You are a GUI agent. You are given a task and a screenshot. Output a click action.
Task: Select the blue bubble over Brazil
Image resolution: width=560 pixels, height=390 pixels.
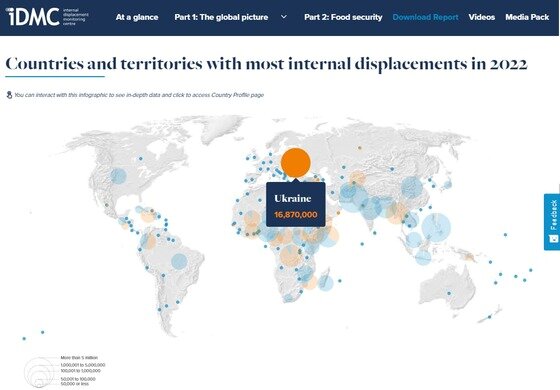click(x=179, y=261)
